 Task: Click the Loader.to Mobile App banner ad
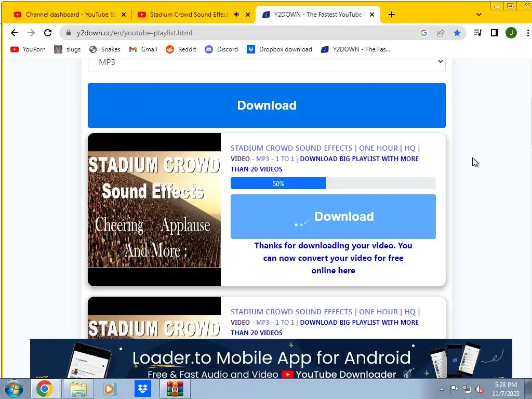[271, 358]
